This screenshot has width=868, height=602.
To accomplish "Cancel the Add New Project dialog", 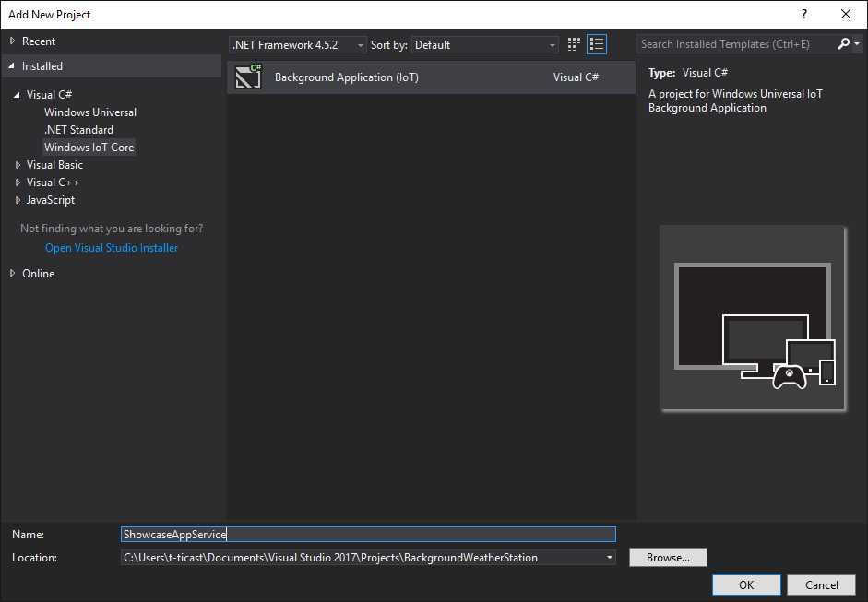I will coord(820,584).
